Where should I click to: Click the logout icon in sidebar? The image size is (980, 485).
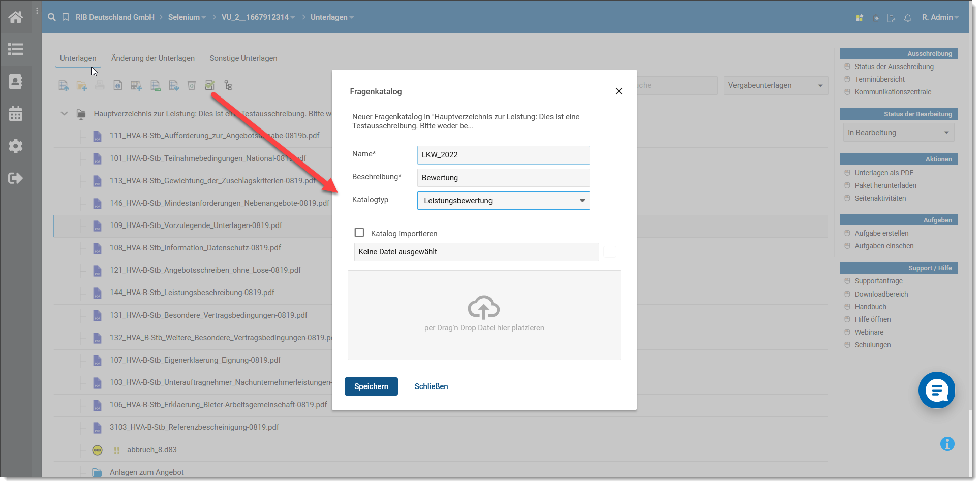pos(15,178)
